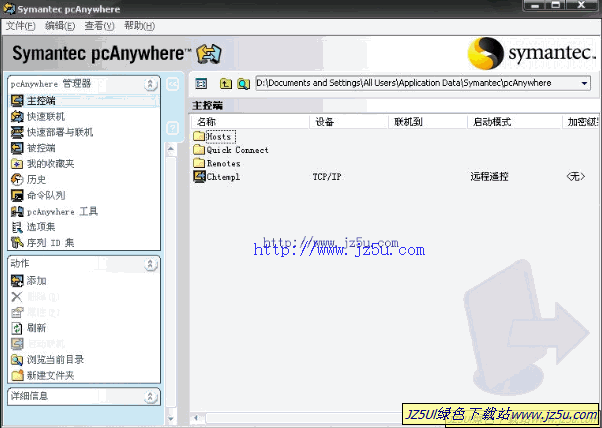Click 浏览当前目录 action
602x428 pixels.
[48, 359]
